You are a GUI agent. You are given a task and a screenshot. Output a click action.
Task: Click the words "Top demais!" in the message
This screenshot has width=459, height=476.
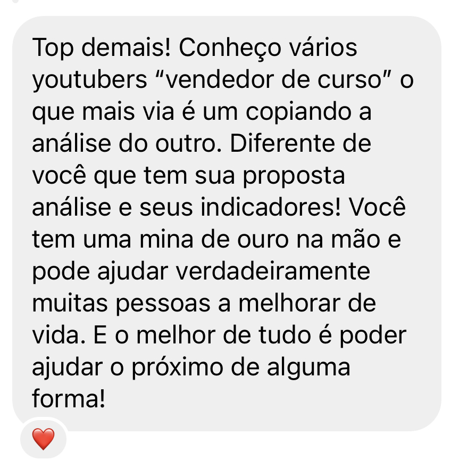pos(101,48)
